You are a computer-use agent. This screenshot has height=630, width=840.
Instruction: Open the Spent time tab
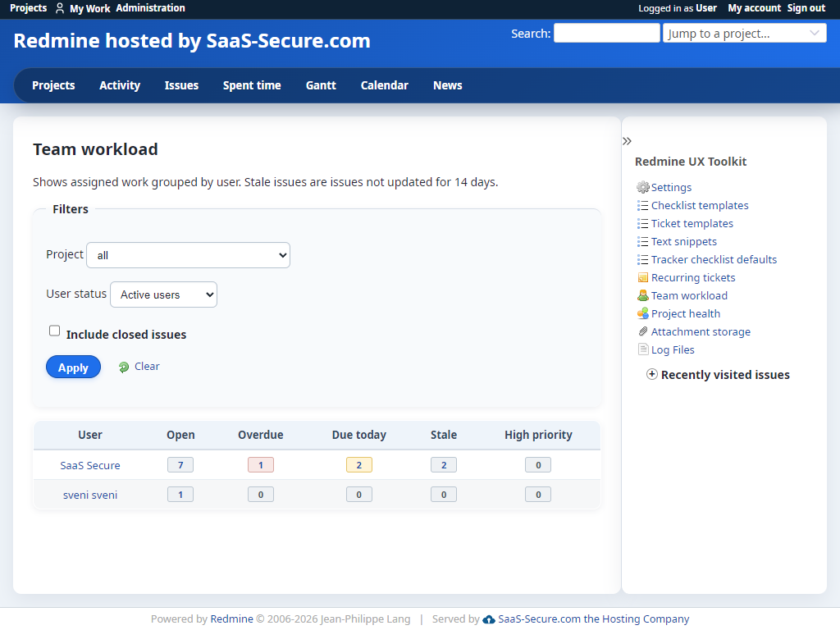[252, 85]
